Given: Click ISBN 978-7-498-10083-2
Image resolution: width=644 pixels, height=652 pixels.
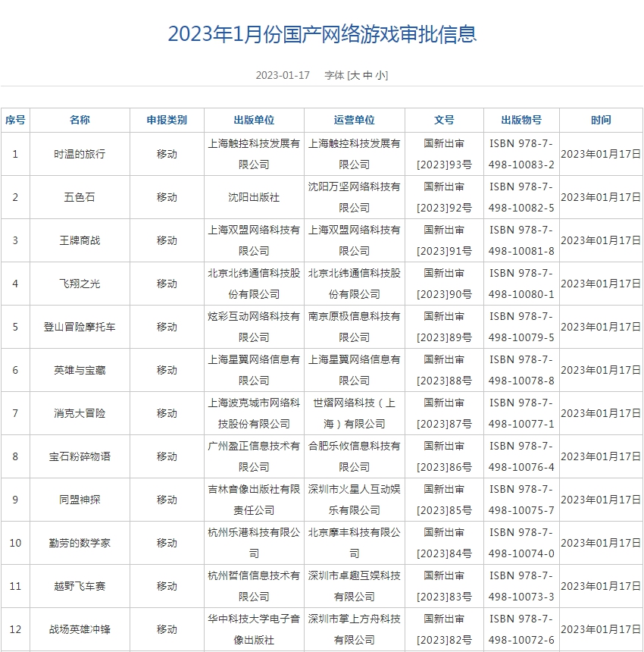Looking at the screenshot, I should [x=521, y=154].
